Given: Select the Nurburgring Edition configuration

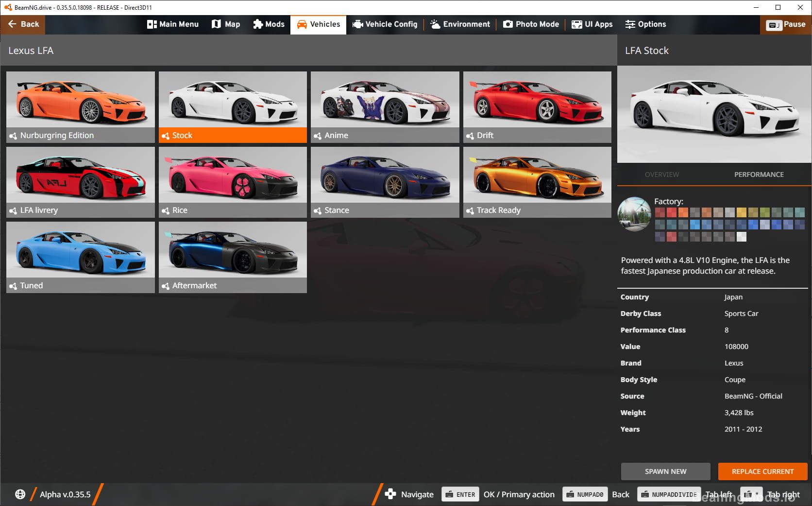Looking at the screenshot, I should pos(81,107).
